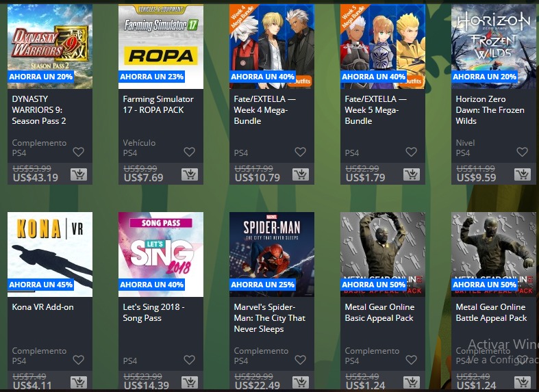This screenshot has width=539, height=392.
Task: Add Horizon Zero Dawn Frozen Wilds to cart
Action: pos(523,174)
